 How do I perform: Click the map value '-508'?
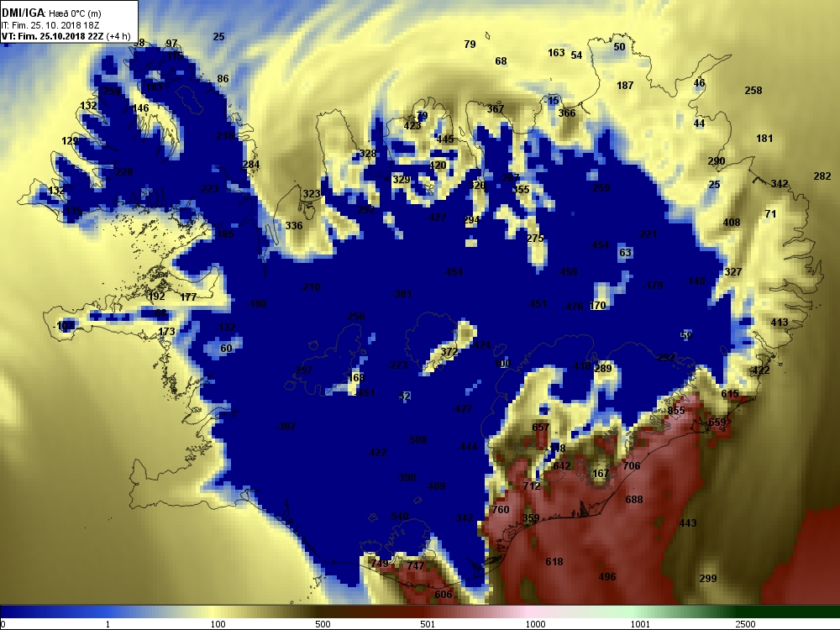[417, 440]
